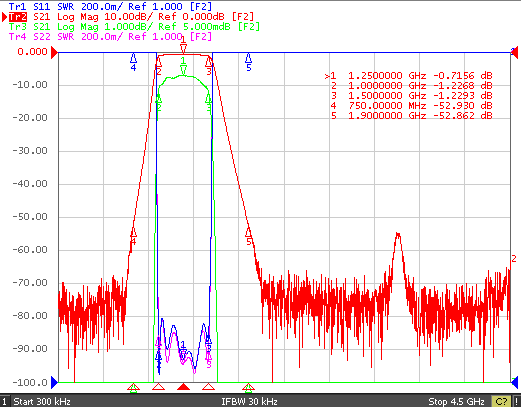Click the red reference level arrow at 0.000

pos(54,52)
